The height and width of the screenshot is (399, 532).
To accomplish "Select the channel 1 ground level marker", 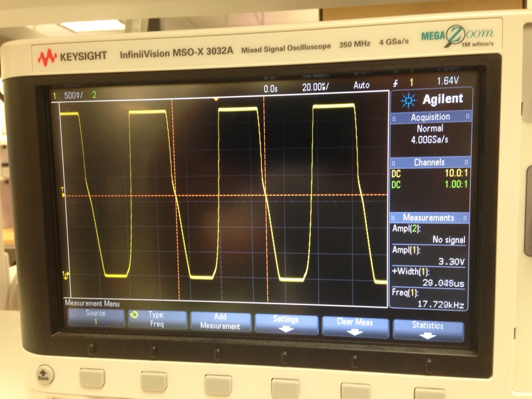I will 65,275.
